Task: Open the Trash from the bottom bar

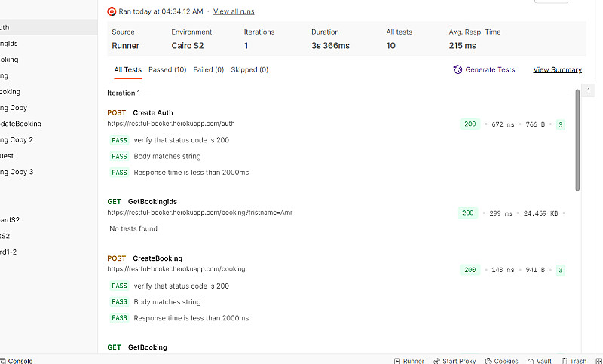Action: point(573,361)
